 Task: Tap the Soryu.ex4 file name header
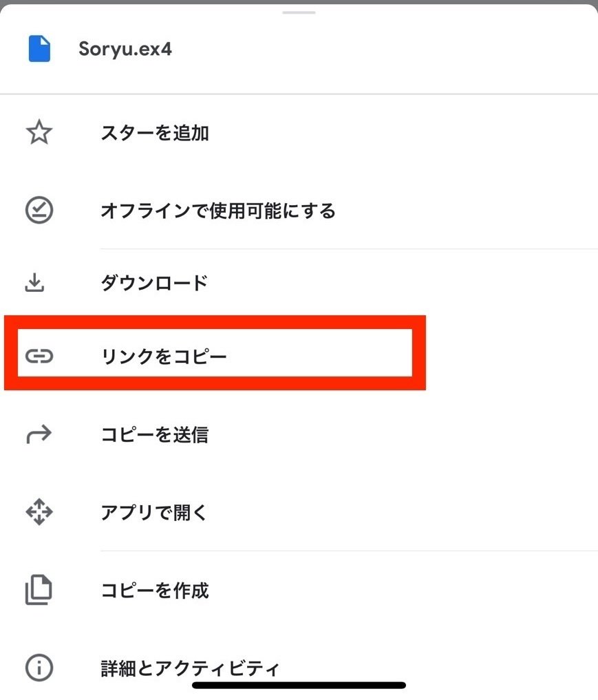point(125,50)
